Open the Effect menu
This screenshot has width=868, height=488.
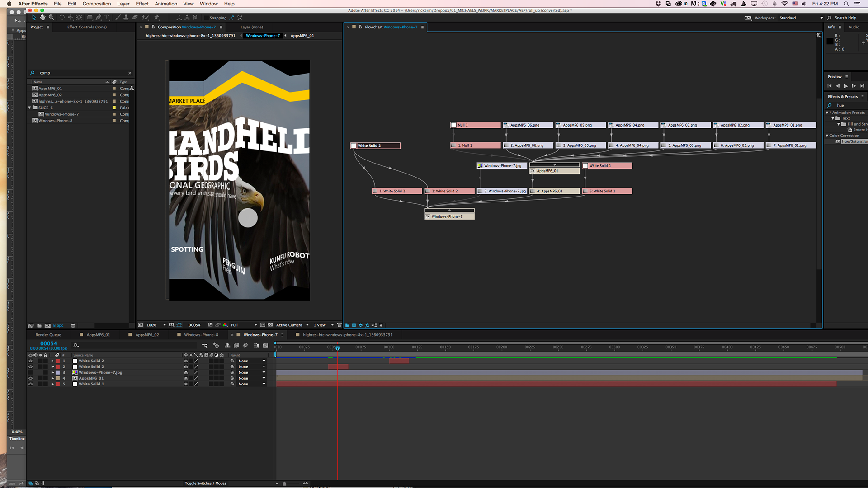[142, 4]
